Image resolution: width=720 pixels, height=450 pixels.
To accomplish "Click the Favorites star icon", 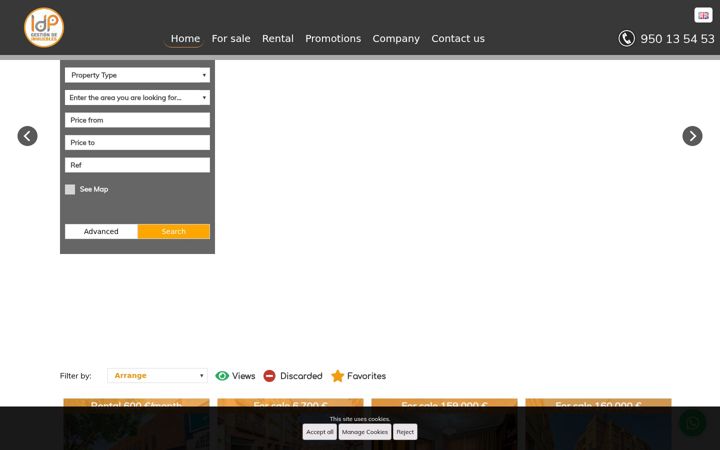I will [x=338, y=376].
